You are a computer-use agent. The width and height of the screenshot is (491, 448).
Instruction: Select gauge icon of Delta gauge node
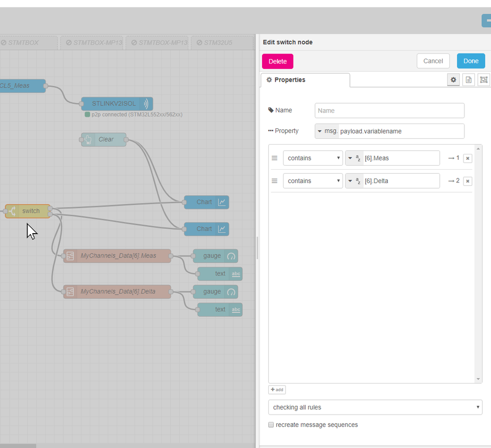click(231, 292)
